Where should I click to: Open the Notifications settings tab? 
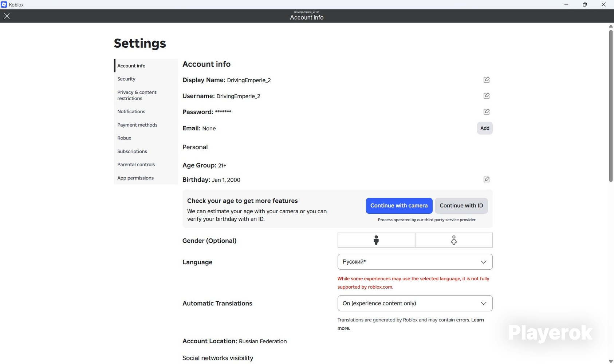point(146,112)
